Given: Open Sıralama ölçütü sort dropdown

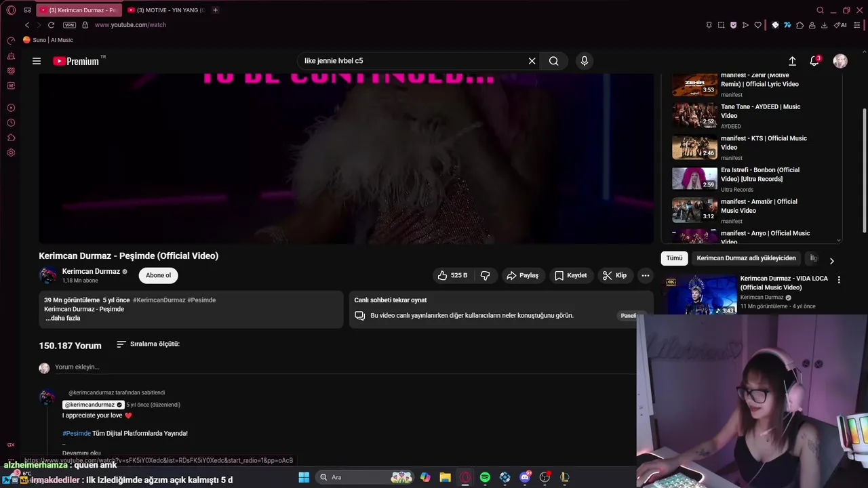Looking at the screenshot, I should click(148, 344).
